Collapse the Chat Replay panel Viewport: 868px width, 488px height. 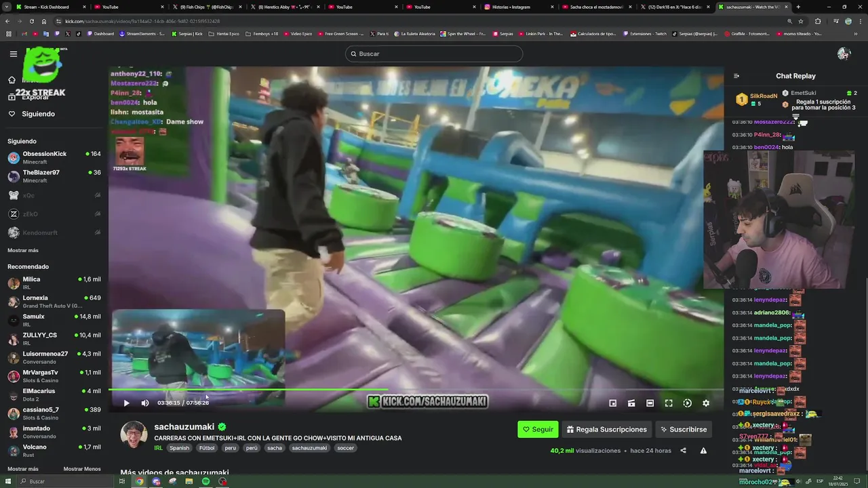[x=736, y=76]
